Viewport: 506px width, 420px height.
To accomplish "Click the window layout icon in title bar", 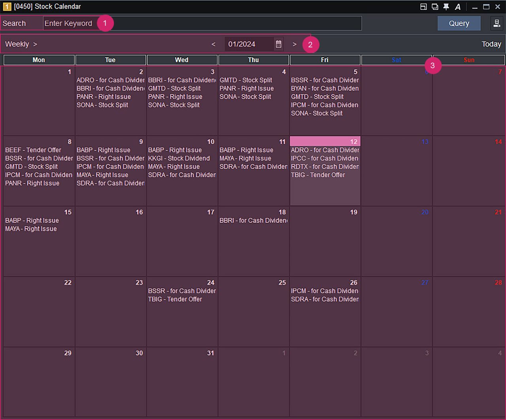I will click(423, 7).
